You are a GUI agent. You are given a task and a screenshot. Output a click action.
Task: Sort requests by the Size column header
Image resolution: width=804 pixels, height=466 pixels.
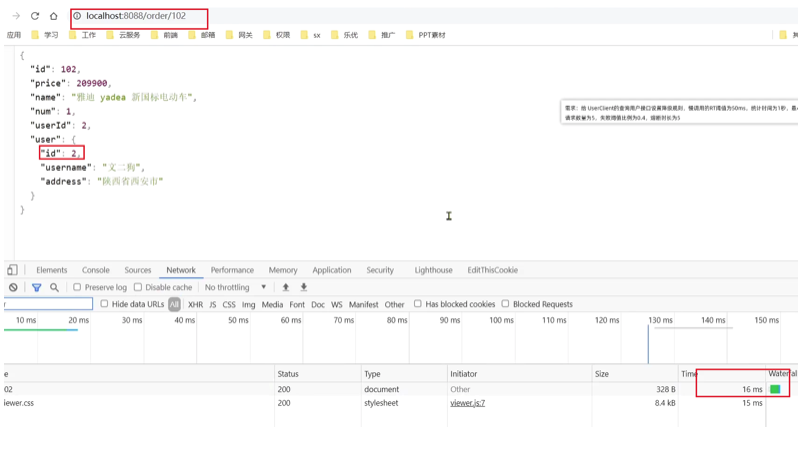[x=635, y=374]
